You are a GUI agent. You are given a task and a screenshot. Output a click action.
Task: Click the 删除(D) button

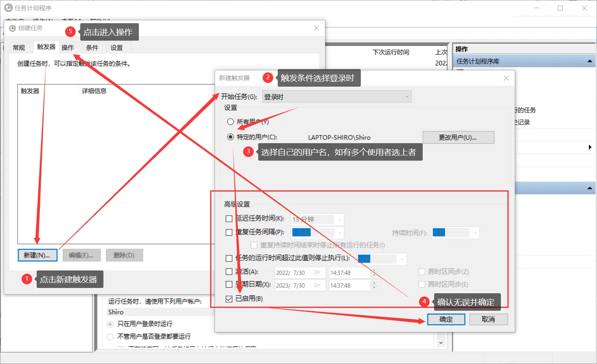124,255
